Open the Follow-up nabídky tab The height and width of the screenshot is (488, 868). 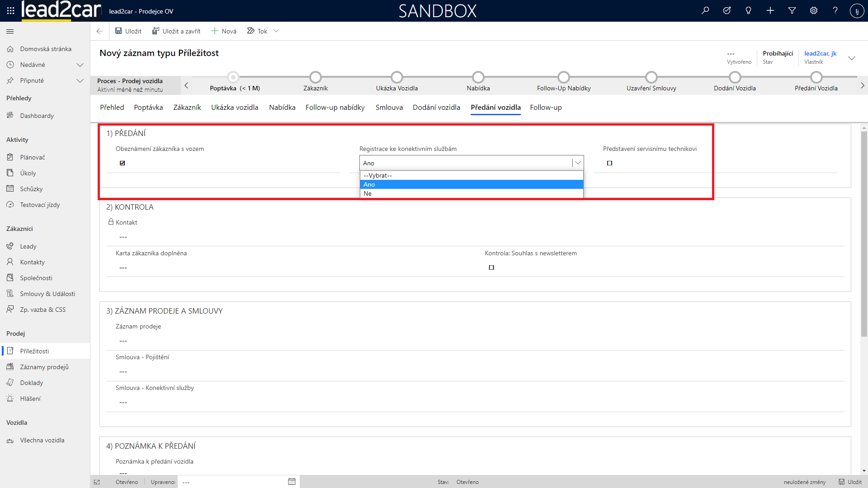point(335,108)
